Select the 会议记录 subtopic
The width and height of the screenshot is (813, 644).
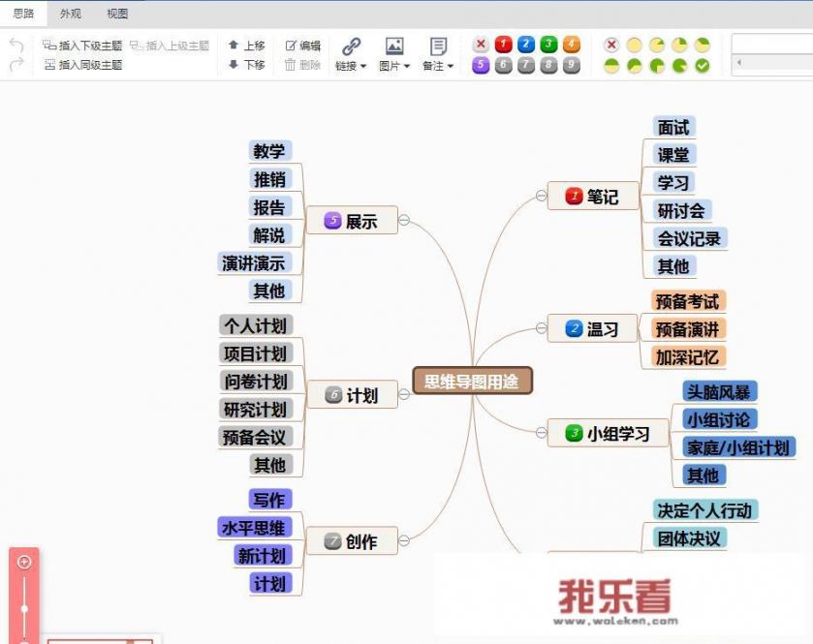[x=690, y=238]
